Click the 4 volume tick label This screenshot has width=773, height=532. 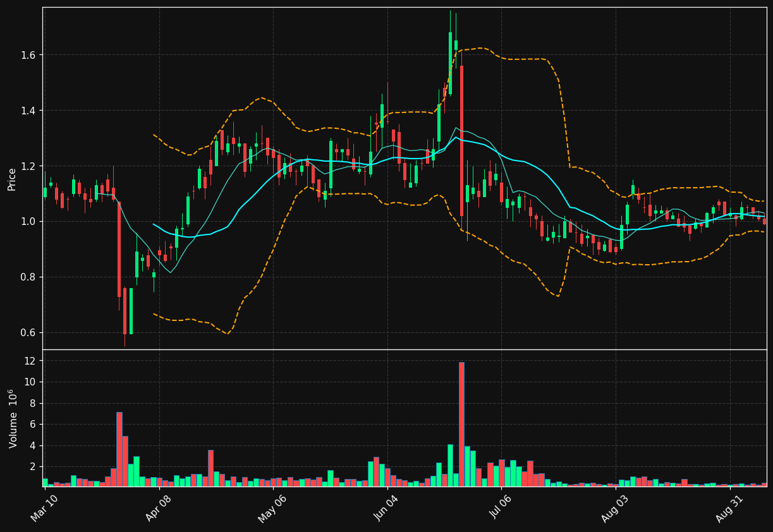point(34,445)
